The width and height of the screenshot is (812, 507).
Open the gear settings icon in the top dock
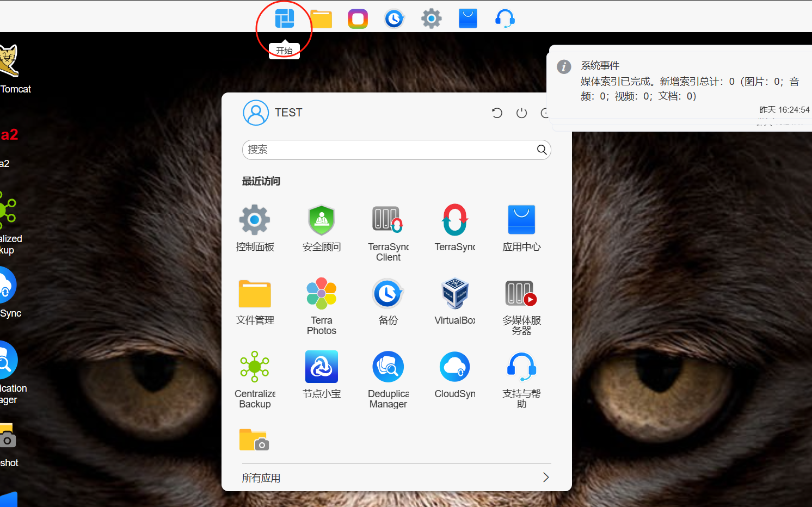point(431,19)
